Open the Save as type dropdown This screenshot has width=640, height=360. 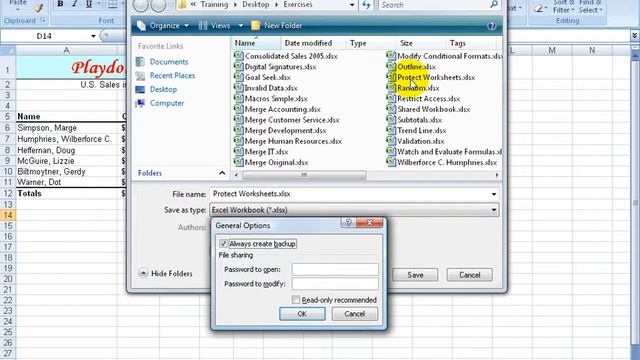click(354, 210)
